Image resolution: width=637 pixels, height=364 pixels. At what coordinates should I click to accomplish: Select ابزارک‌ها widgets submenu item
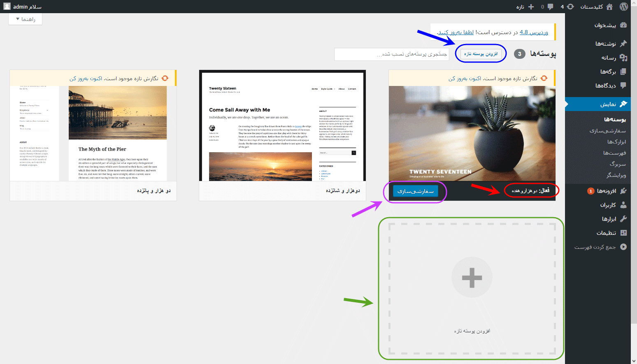point(616,141)
